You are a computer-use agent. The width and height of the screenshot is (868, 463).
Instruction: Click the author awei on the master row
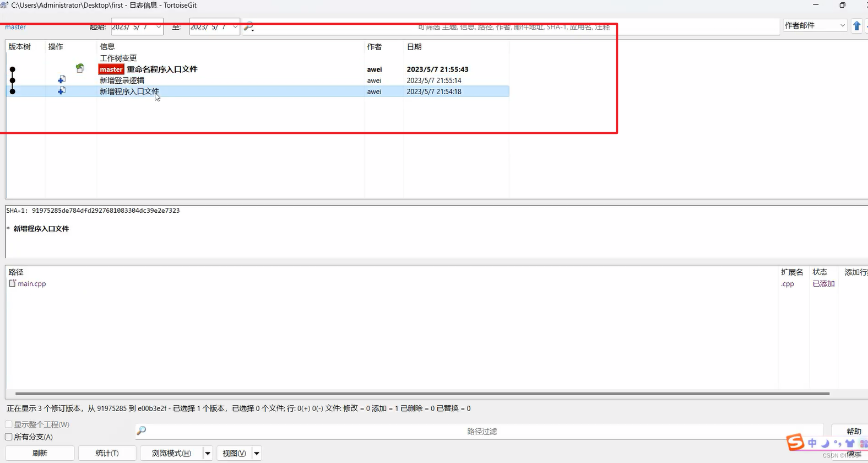(375, 69)
